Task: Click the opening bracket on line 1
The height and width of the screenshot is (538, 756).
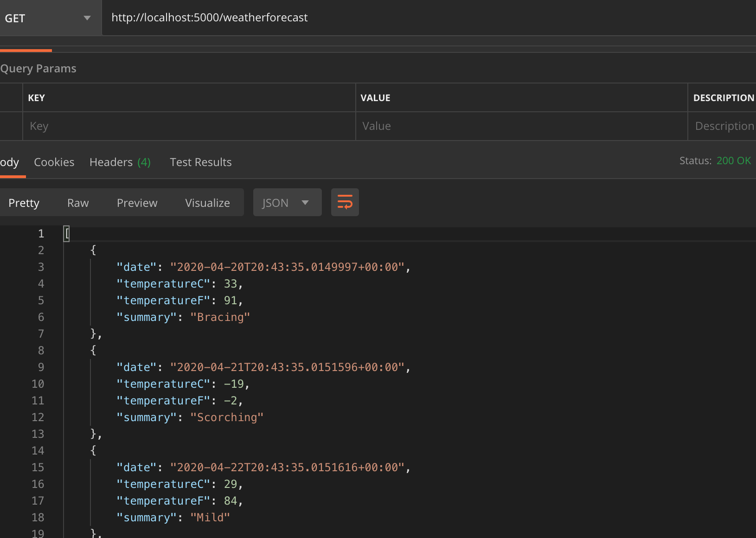Action: [x=66, y=233]
